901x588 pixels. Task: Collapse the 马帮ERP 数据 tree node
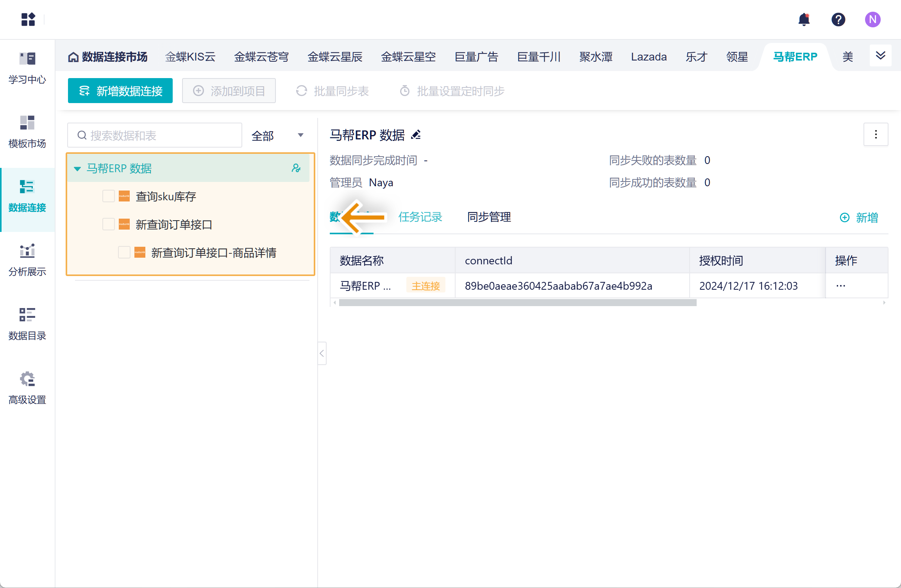(77, 169)
